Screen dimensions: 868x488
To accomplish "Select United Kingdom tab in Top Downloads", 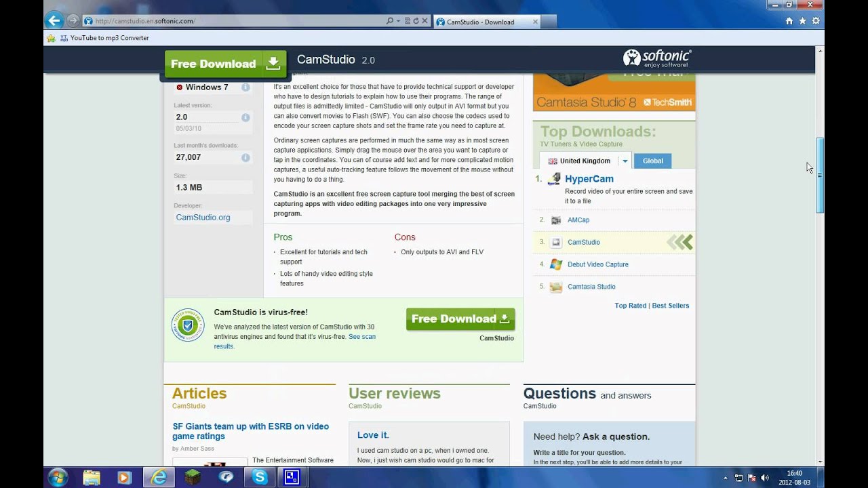I will 578,161.
